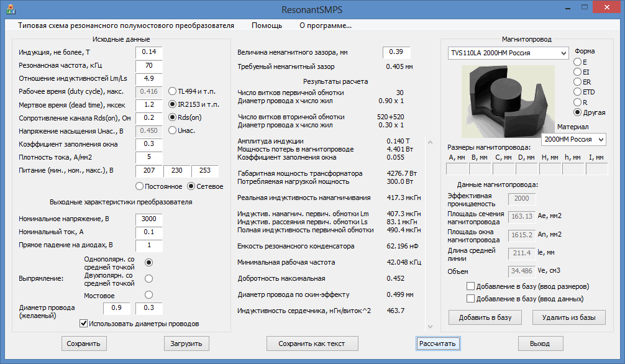Click Добавить в базу button
Viewport: 625px width, 364px height.
485,317
